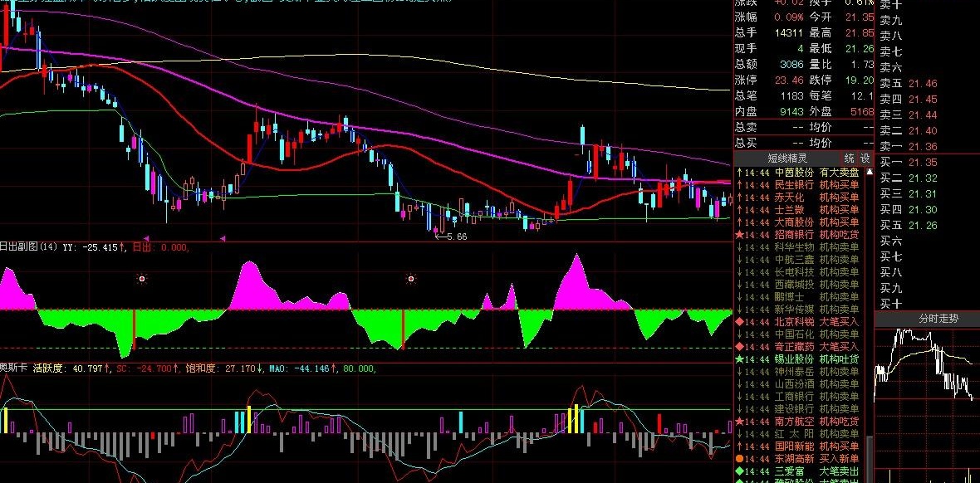Click the leftmost sun signal marker in 日出副图

coord(142,279)
